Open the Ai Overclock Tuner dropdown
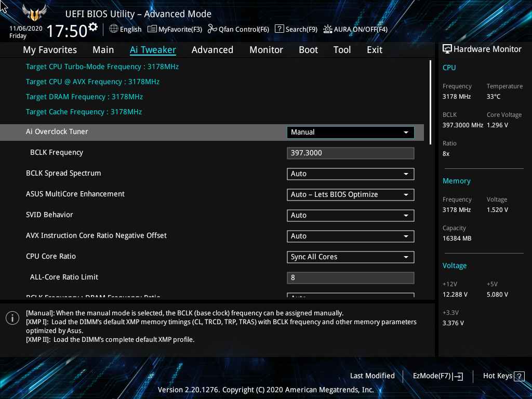The height and width of the screenshot is (399, 532). click(351, 132)
